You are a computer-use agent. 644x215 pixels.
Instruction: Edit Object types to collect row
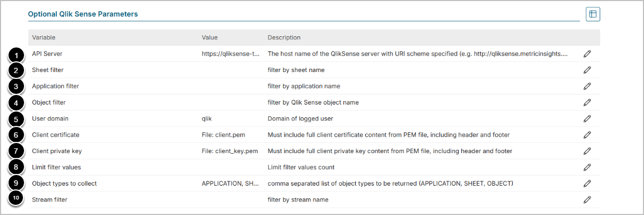pyautogui.click(x=587, y=184)
